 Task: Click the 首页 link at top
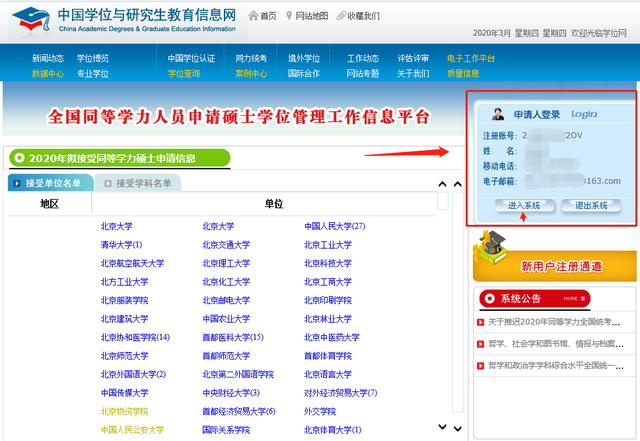[x=268, y=16]
